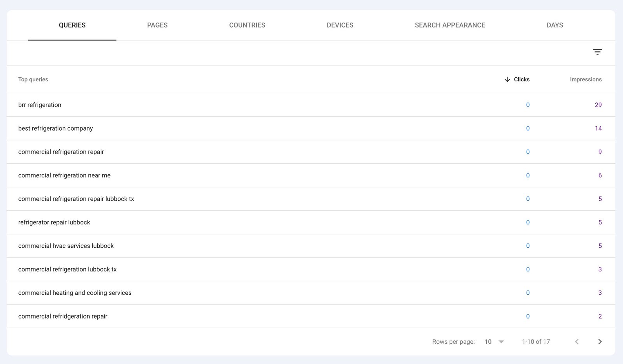Sort by Impressions column header
Image resolution: width=623 pixels, height=364 pixels.
coord(586,79)
